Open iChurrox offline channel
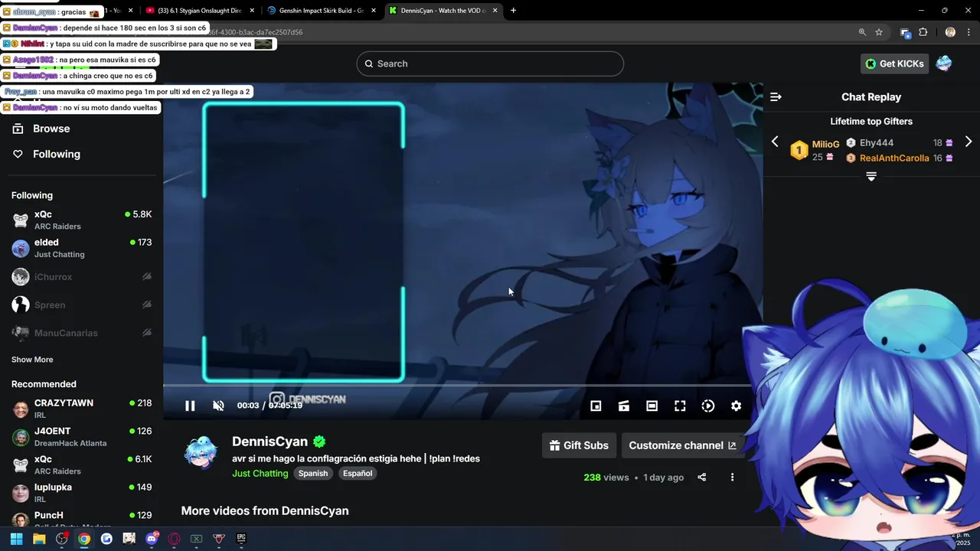980x551 pixels. point(81,277)
